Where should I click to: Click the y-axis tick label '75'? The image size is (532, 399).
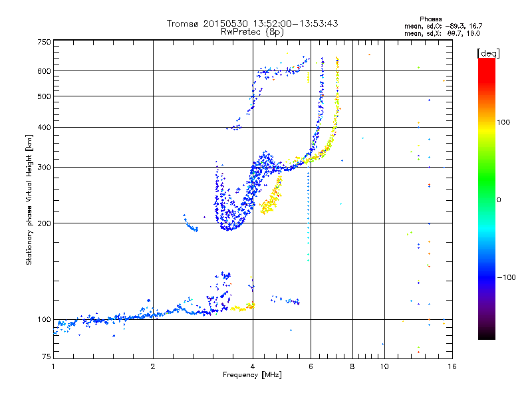(x=47, y=356)
